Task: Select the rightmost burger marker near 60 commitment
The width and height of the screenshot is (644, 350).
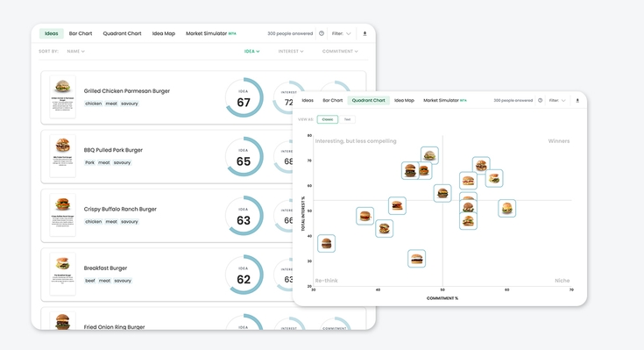Action: 507,208
